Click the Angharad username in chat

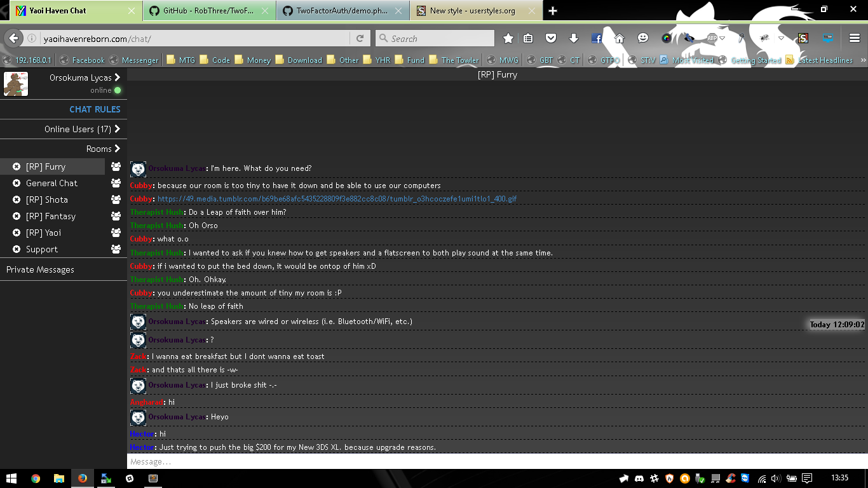point(146,402)
